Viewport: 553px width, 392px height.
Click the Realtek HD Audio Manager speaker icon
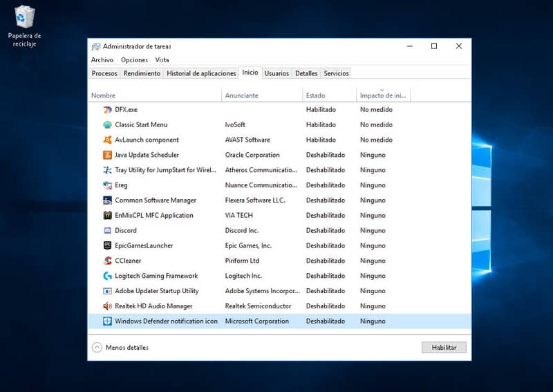[x=107, y=306]
